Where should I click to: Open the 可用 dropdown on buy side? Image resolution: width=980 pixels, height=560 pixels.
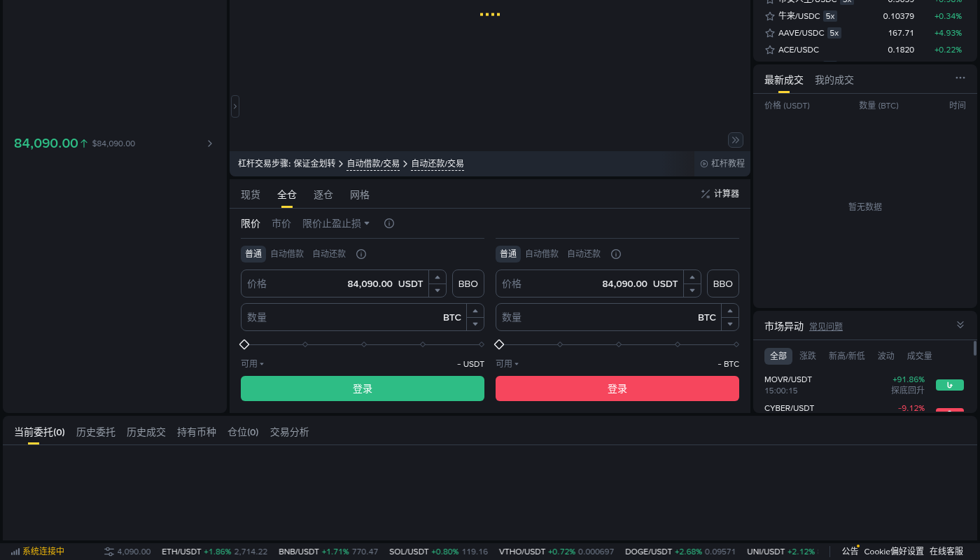253,364
